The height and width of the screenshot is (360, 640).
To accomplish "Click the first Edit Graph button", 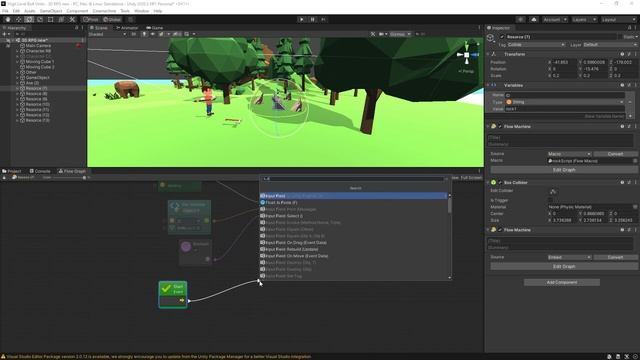I will click(564, 169).
